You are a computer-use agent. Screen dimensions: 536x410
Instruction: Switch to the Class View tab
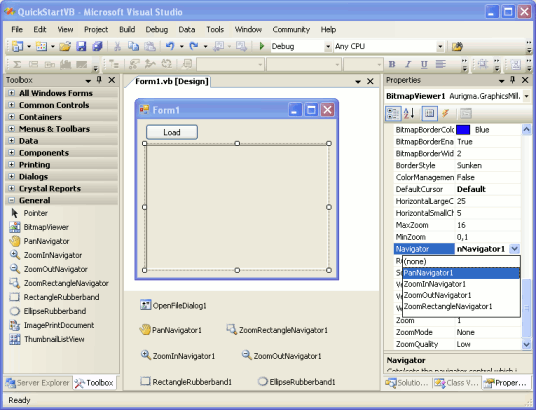tap(456, 383)
